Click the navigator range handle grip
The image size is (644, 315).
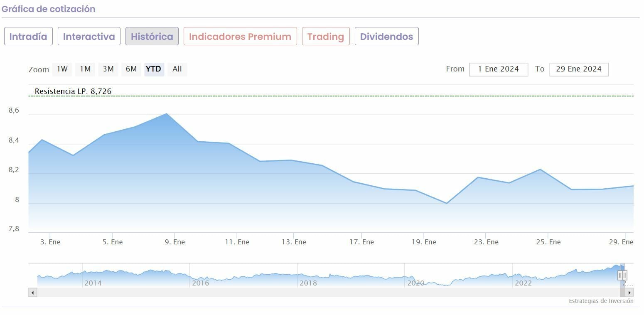[x=622, y=275]
